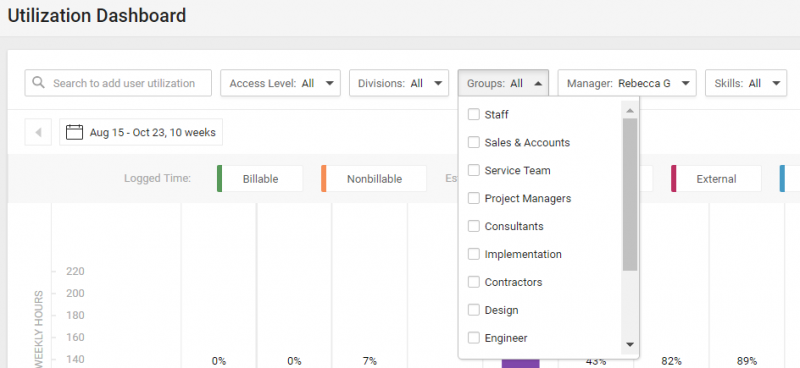Click the scrollbar down arrow in groups list
This screenshot has height=368, width=800.
click(x=630, y=345)
